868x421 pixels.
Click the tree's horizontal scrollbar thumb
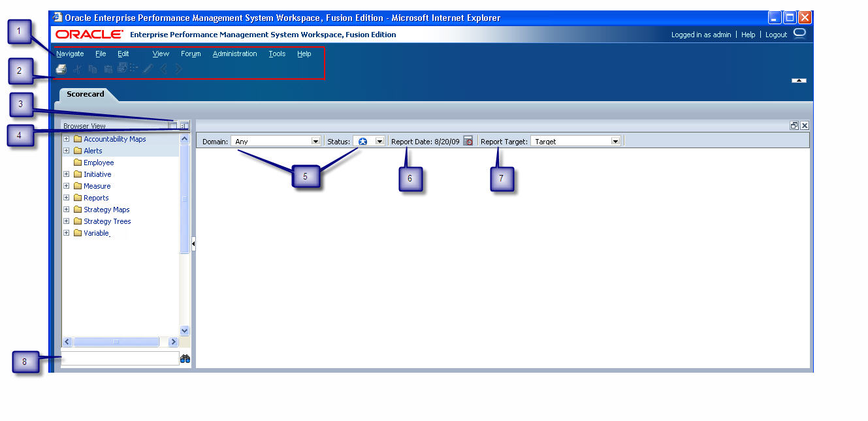point(116,341)
